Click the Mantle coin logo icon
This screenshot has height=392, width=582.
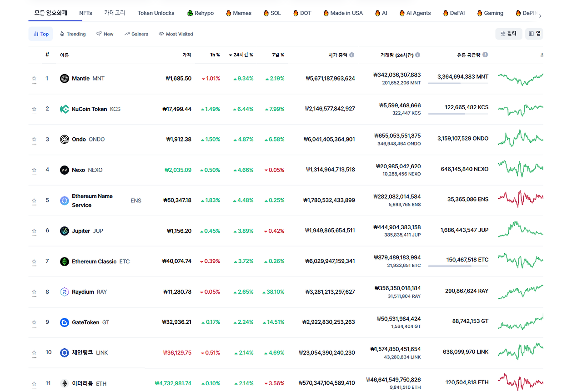65,79
